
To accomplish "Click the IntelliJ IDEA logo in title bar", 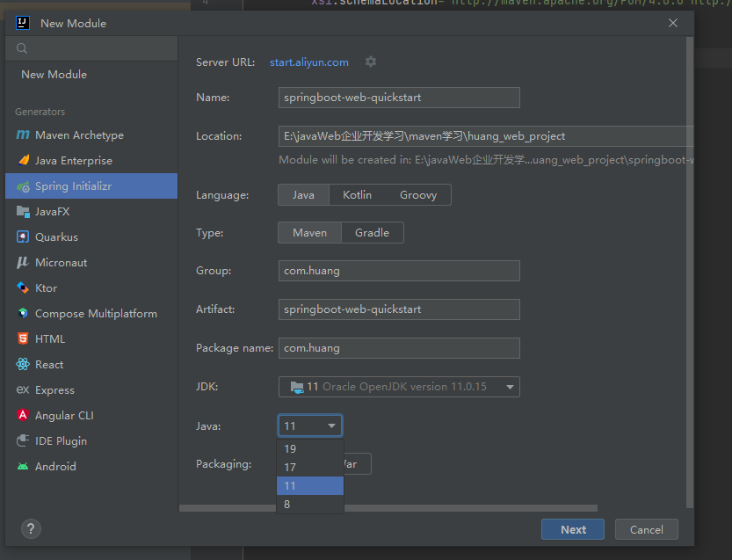I will 23,23.
